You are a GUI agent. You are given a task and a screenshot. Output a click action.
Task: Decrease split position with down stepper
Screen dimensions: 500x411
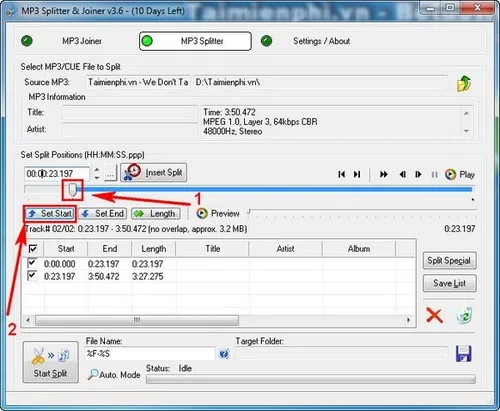coord(97,178)
